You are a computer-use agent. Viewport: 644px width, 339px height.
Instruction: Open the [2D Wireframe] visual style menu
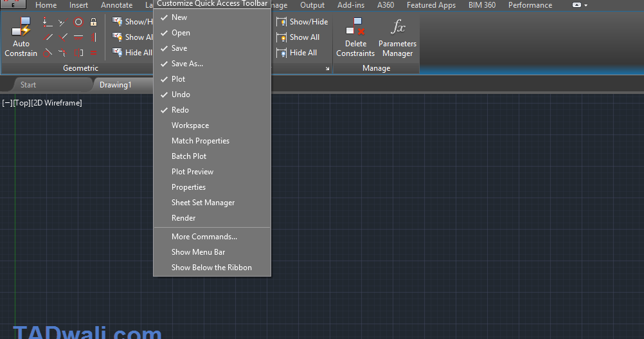(x=57, y=103)
